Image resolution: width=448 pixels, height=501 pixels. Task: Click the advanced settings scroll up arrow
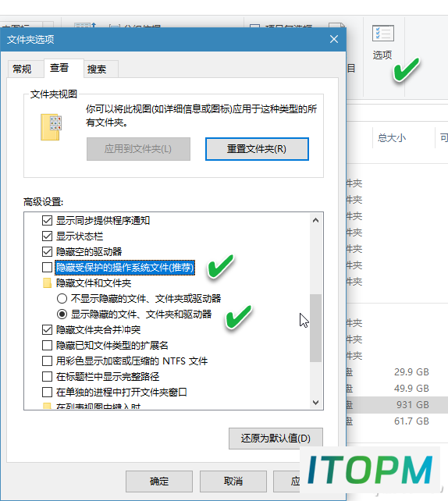[316, 220]
